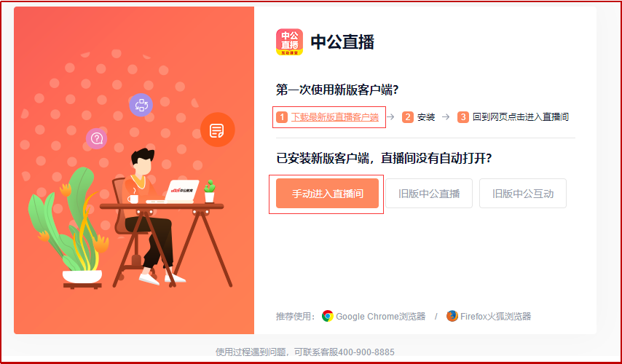Screen dimensions: 622x364
Task: Click the Google Chrome browser icon
Action: (328, 316)
